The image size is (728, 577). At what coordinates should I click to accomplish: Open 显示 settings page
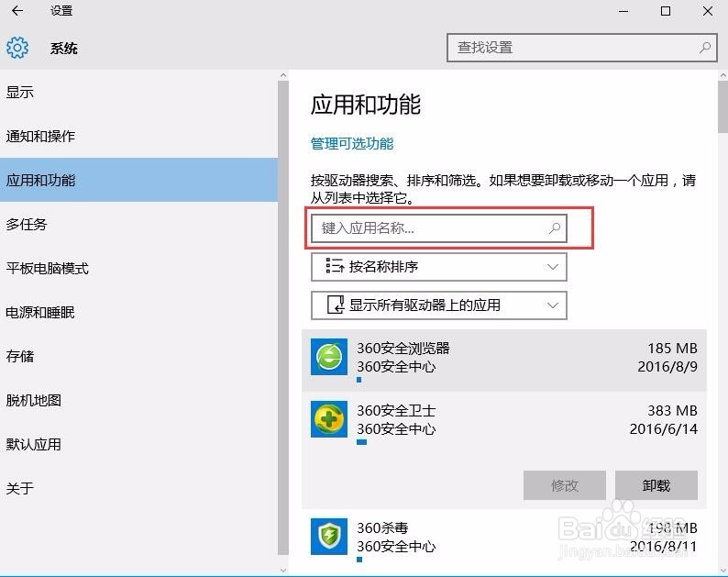point(138,93)
